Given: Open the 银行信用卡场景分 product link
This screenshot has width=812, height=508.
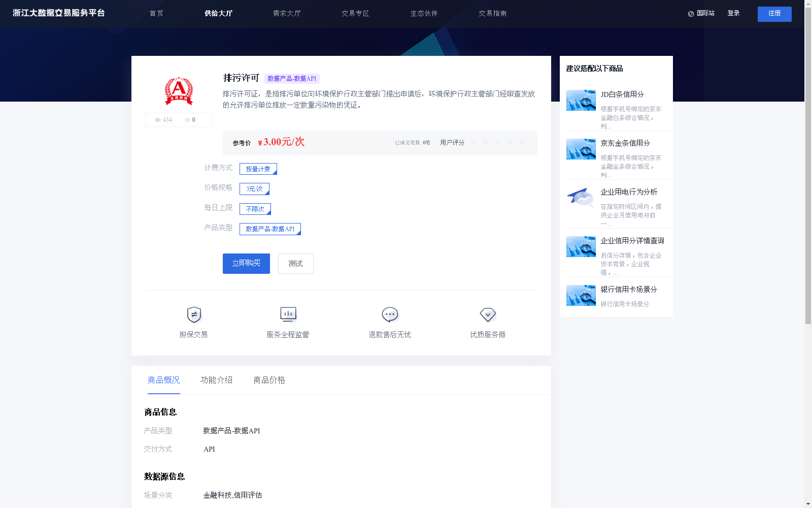Looking at the screenshot, I should tap(629, 290).
